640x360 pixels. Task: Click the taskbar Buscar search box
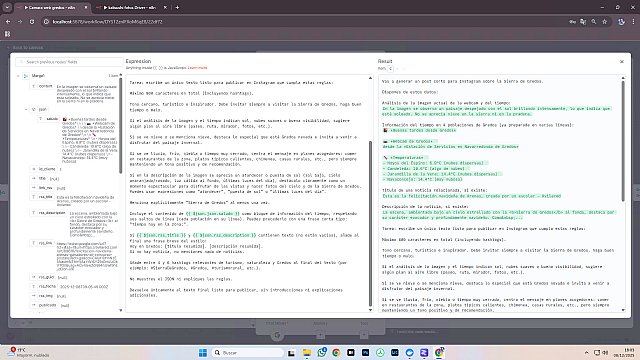click(248, 353)
